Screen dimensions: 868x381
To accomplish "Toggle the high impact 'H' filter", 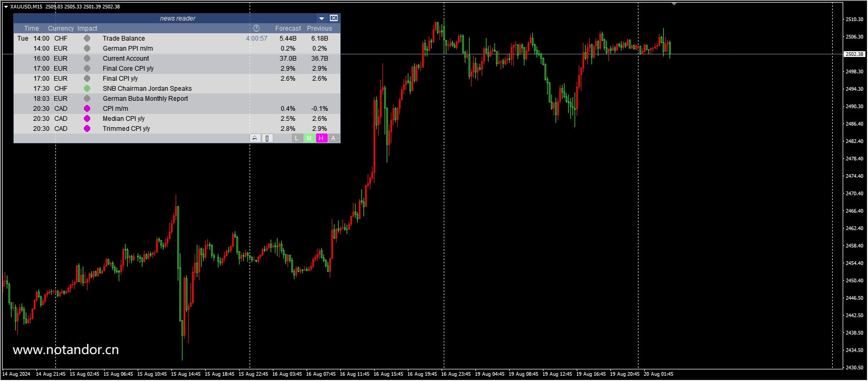I will (321, 138).
